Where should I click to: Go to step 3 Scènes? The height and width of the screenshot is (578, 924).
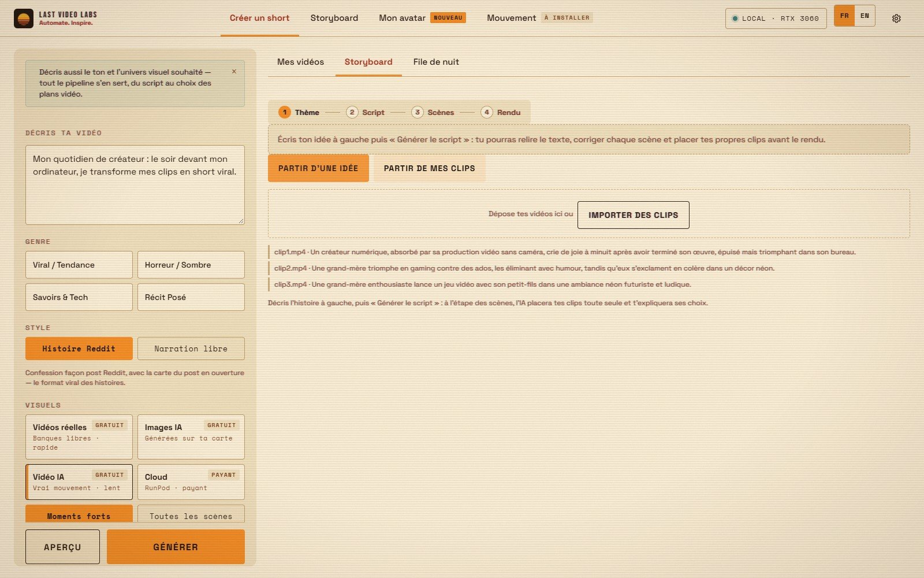click(433, 112)
